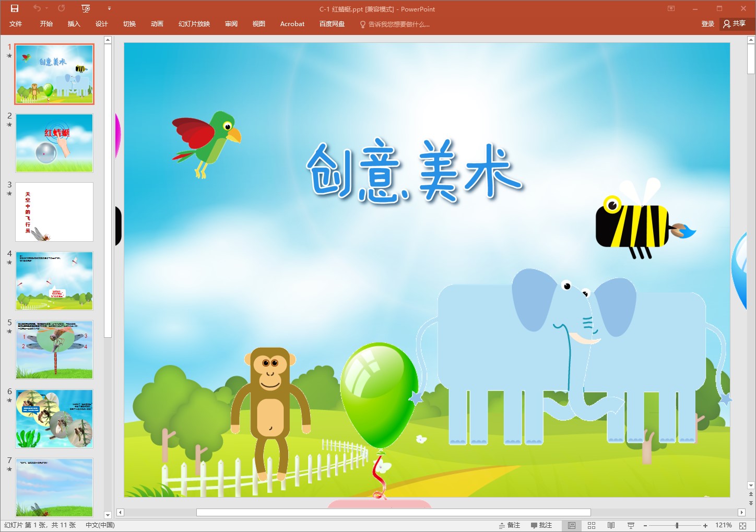The height and width of the screenshot is (532, 756).
Task: Select slide 7 thumbnail in slide panel
Action: coord(54,487)
